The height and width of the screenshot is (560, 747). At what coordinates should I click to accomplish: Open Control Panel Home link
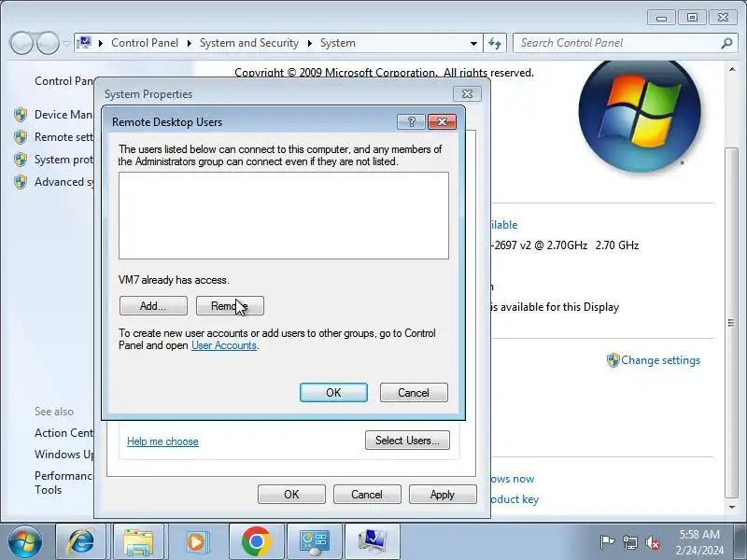point(63,81)
